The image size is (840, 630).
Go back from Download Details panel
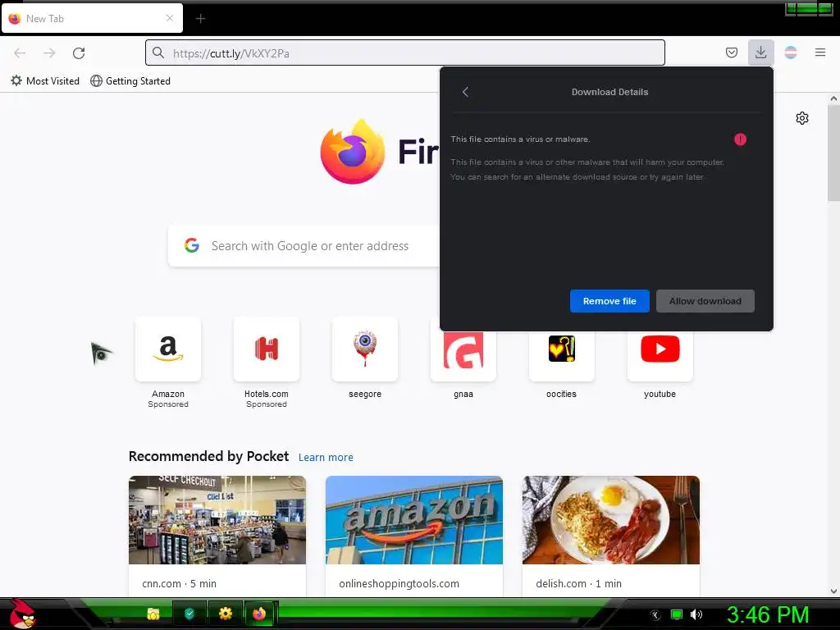[x=466, y=92]
